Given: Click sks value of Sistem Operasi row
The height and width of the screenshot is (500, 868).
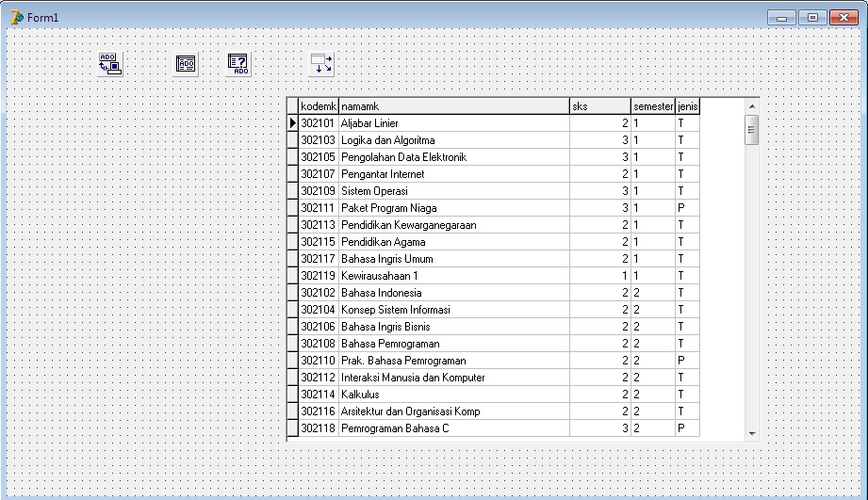Looking at the screenshot, I should point(600,191).
